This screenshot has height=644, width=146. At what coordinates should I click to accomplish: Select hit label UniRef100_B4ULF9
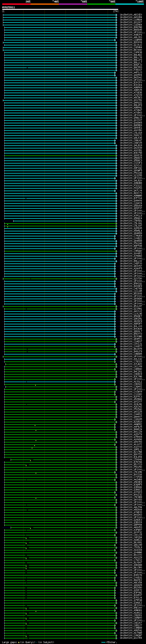[131, 352]
